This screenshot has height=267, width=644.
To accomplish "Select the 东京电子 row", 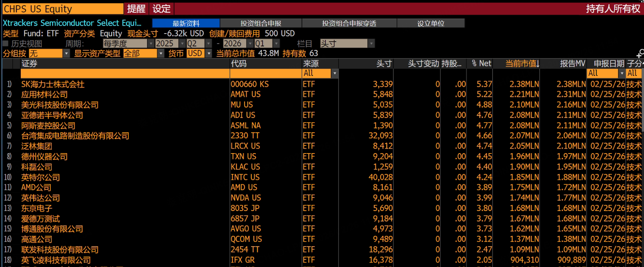I will [322, 208].
